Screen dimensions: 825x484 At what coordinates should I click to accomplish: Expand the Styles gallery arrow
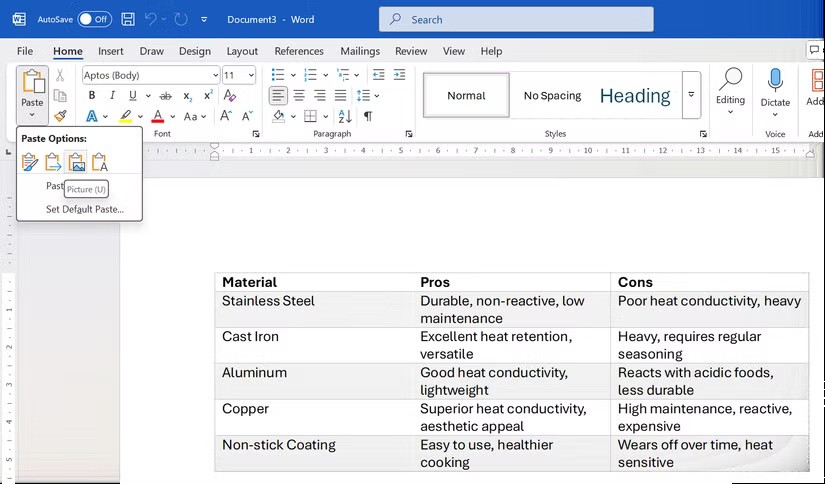click(x=690, y=95)
